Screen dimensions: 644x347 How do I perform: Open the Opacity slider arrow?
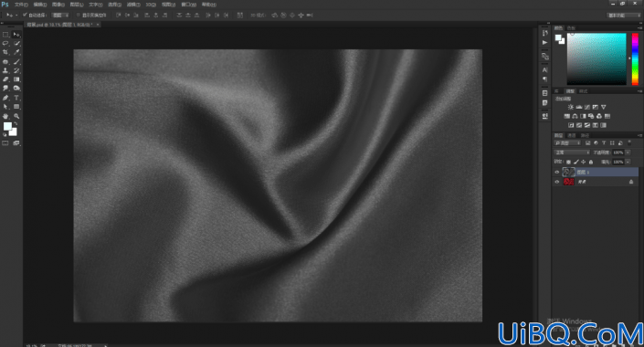628,152
